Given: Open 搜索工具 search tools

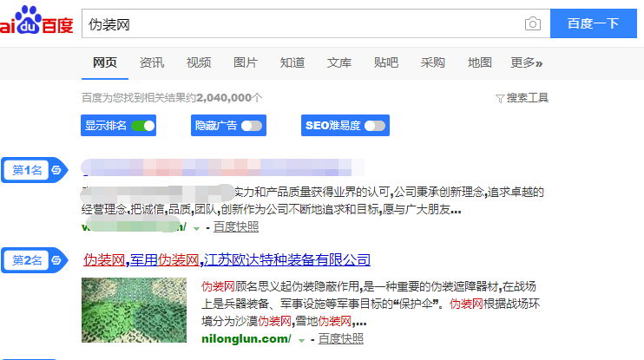Looking at the screenshot, I should 522,98.
